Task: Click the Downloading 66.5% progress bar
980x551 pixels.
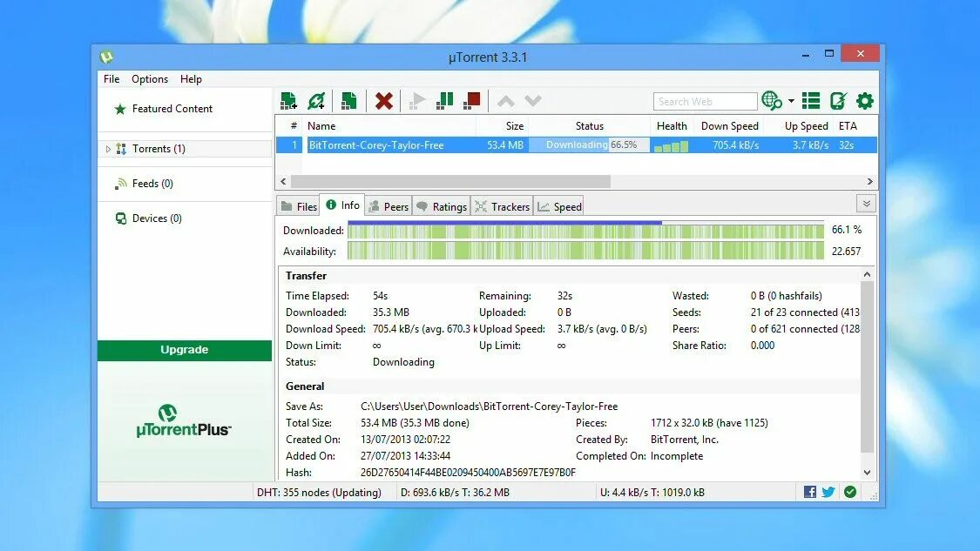Action: coord(590,145)
